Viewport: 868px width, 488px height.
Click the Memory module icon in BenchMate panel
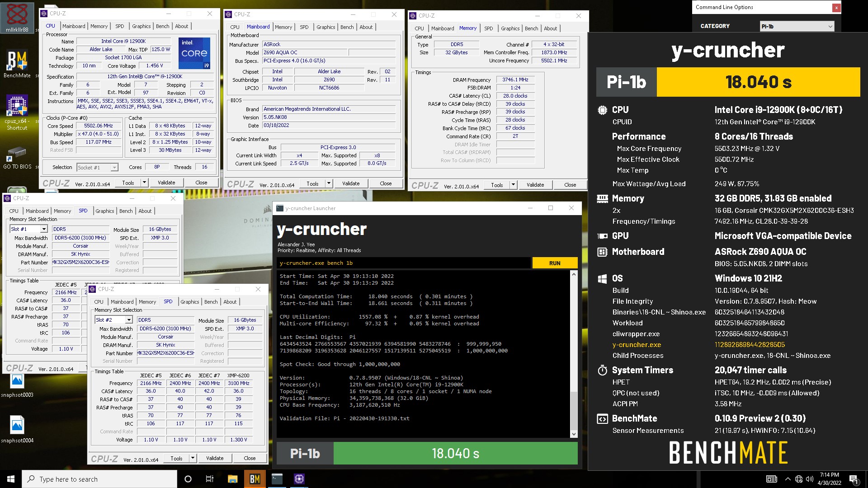tap(602, 198)
